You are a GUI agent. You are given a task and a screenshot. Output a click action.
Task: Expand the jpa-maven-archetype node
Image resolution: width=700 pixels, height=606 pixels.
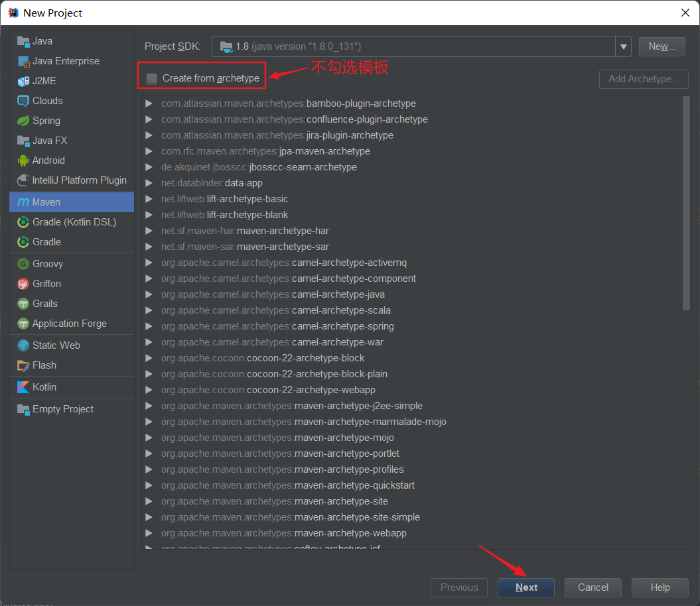pos(149,151)
